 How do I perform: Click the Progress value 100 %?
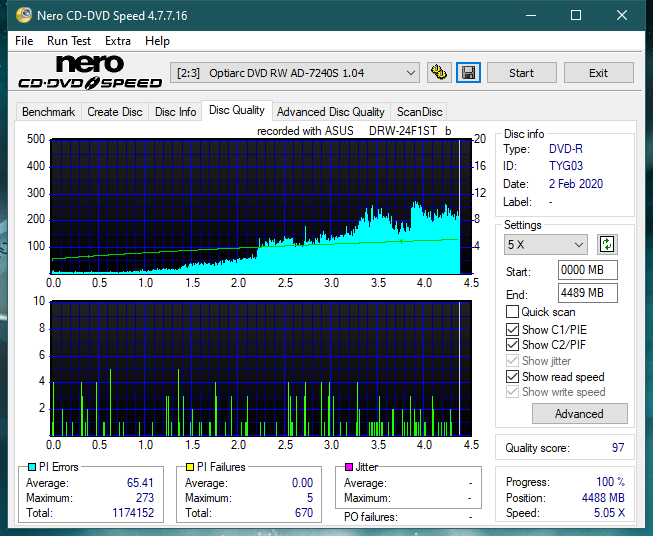coord(611,482)
